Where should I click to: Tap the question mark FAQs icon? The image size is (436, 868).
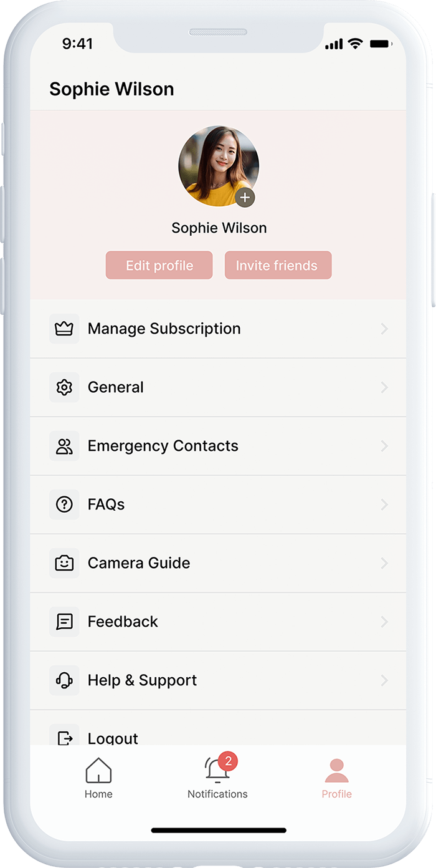click(64, 504)
